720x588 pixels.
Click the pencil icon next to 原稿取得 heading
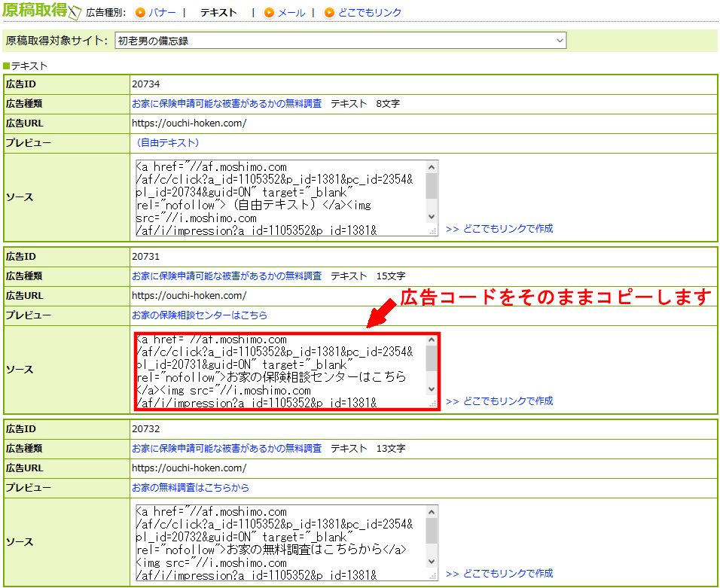click(75, 13)
